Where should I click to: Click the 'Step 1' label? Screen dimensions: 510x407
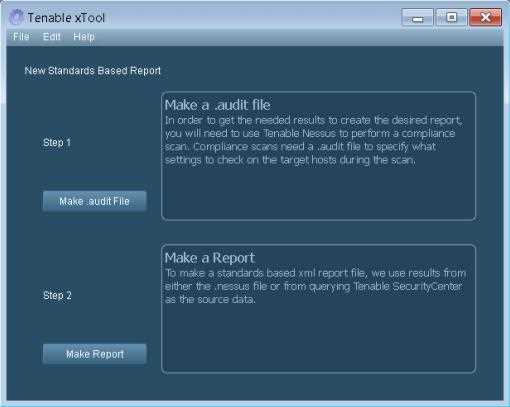click(57, 143)
